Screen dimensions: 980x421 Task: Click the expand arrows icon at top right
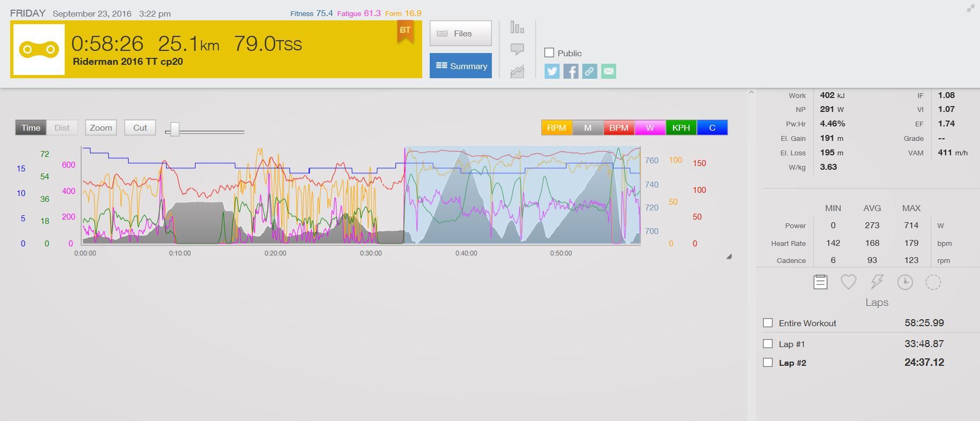(x=970, y=8)
